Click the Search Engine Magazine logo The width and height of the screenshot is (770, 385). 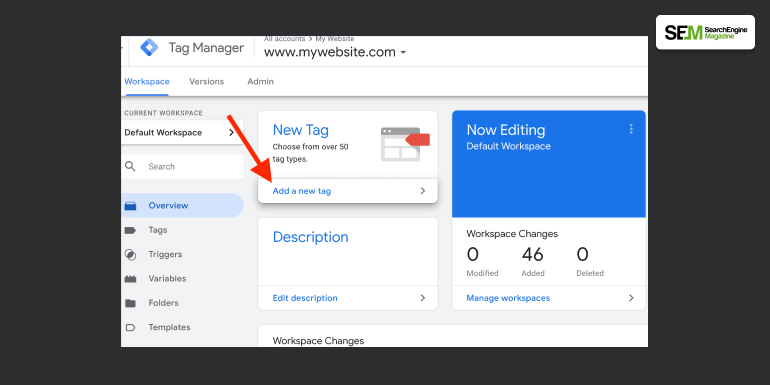[x=705, y=32]
